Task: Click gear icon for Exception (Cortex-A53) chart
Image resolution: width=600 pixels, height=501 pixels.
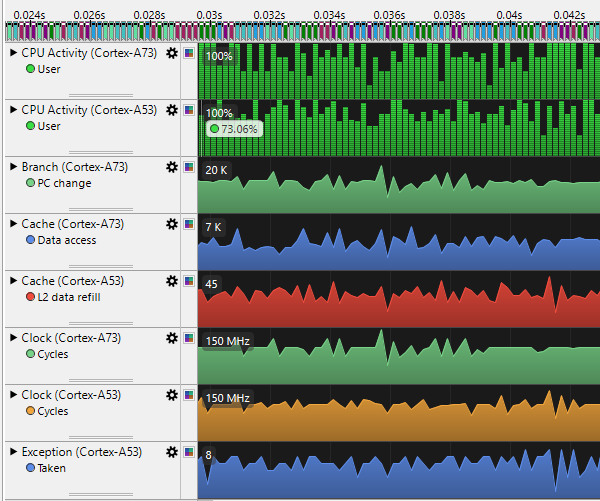Action: (x=172, y=452)
